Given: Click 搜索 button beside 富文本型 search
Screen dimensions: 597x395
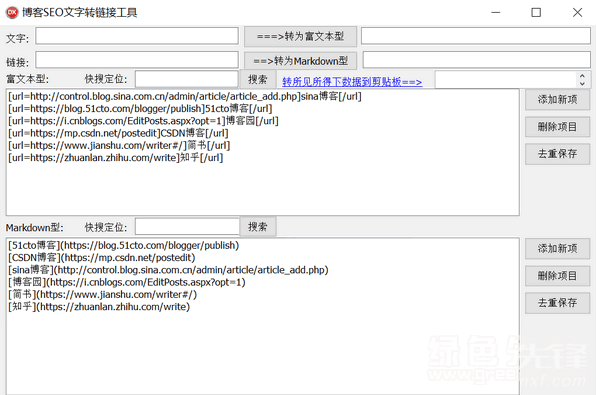Looking at the screenshot, I should click(258, 79).
